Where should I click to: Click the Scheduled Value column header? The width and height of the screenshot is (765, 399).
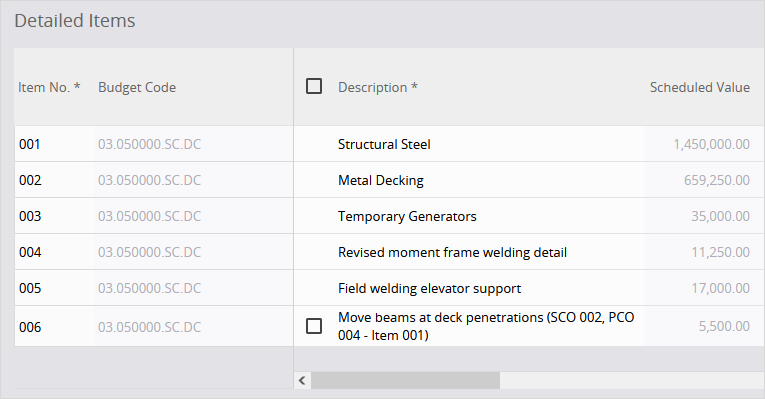point(700,87)
